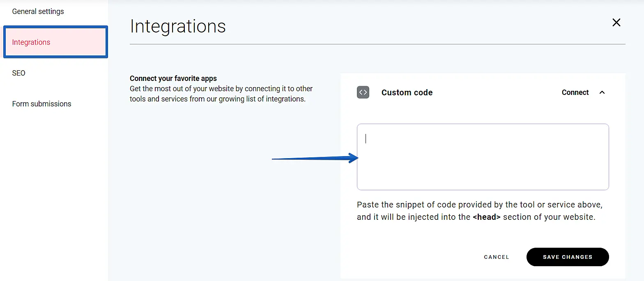Click the Cancel button

(497, 257)
